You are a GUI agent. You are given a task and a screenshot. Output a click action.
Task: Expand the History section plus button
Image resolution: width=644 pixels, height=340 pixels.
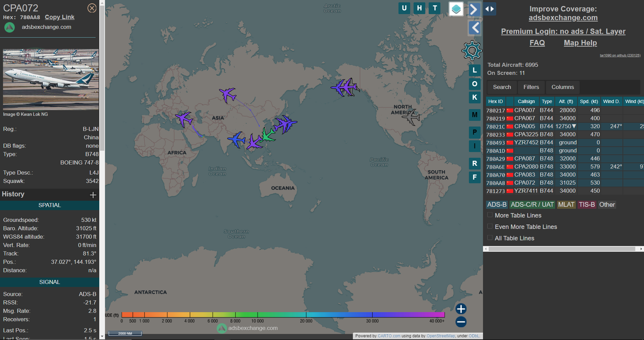click(x=93, y=195)
